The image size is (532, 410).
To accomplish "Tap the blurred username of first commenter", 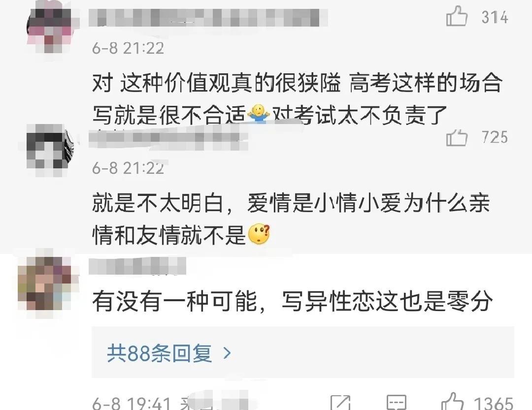I will pos(208,18).
